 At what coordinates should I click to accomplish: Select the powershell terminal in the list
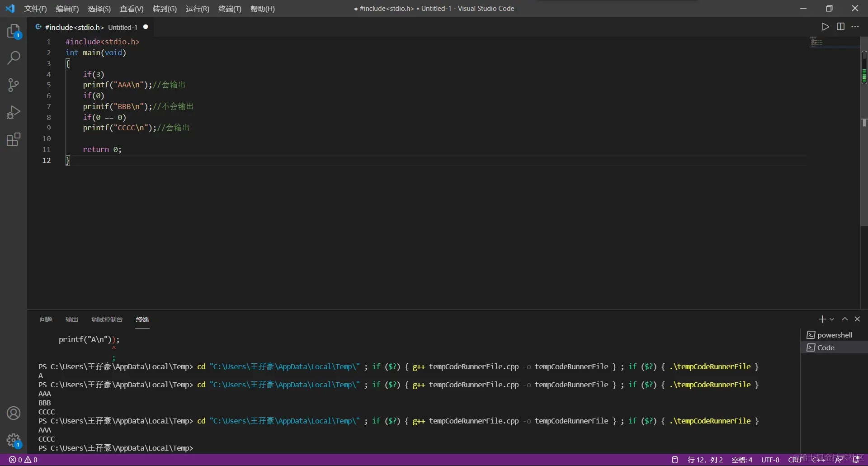(834, 335)
